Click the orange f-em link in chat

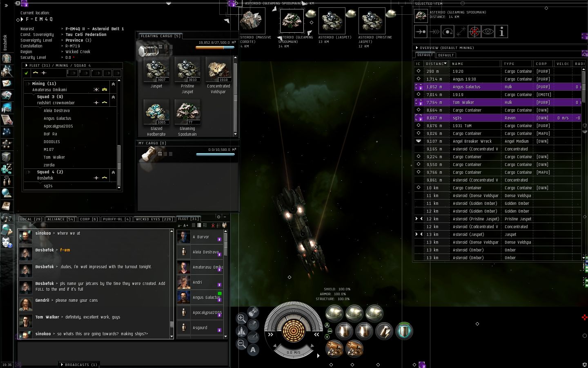click(65, 250)
